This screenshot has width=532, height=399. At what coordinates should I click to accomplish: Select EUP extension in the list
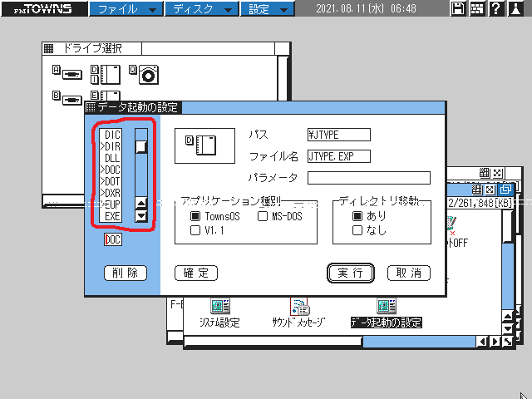111,204
